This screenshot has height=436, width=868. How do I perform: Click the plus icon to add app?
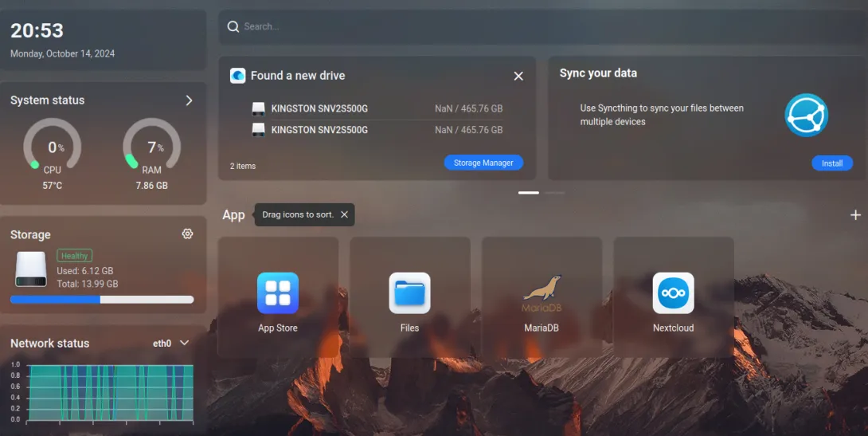[855, 215]
